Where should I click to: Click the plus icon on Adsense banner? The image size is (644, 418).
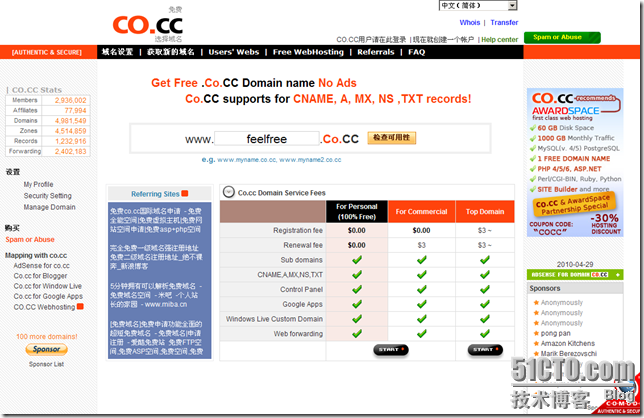617,275
